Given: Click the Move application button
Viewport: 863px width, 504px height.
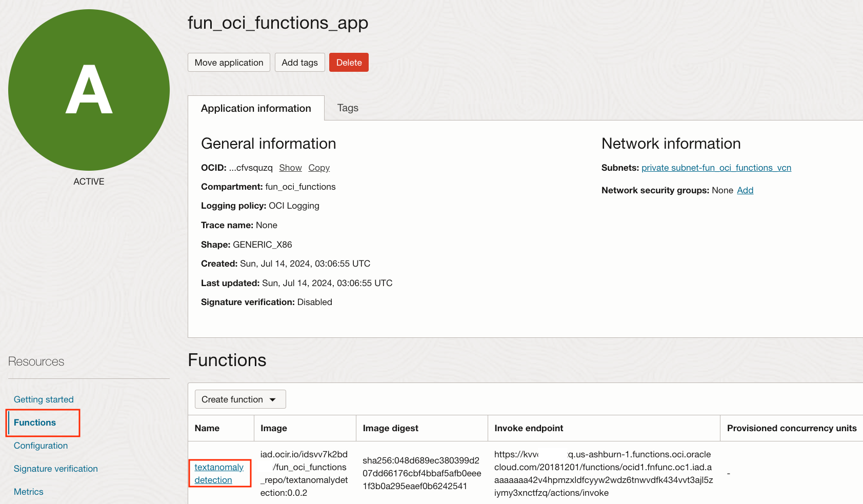Looking at the screenshot, I should click(229, 63).
